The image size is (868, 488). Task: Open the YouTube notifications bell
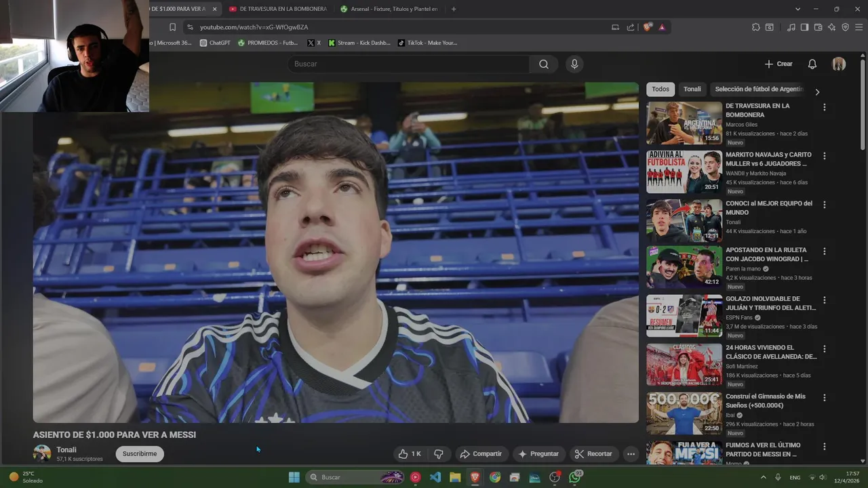click(x=812, y=64)
